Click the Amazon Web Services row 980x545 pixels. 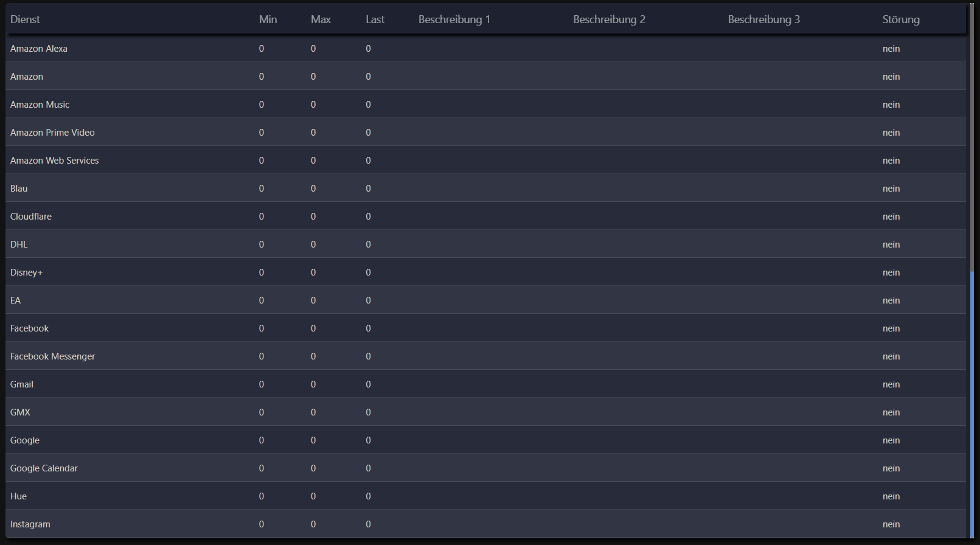pyautogui.click(x=54, y=161)
